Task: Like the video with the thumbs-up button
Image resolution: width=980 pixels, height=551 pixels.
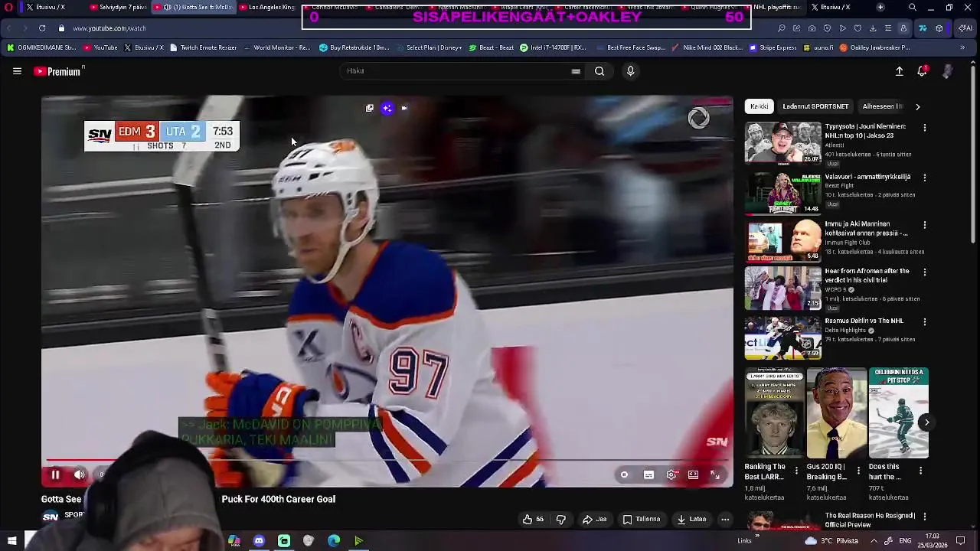Action: 533,520
